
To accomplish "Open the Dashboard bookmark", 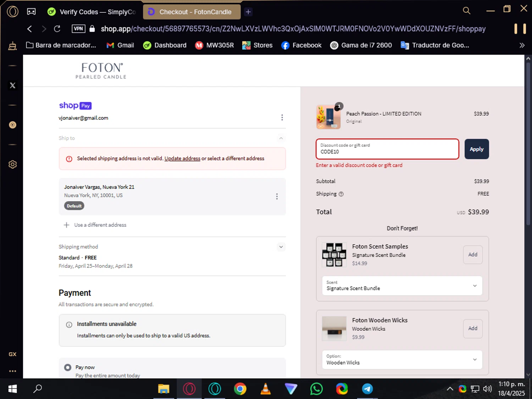I will click(x=165, y=45).
